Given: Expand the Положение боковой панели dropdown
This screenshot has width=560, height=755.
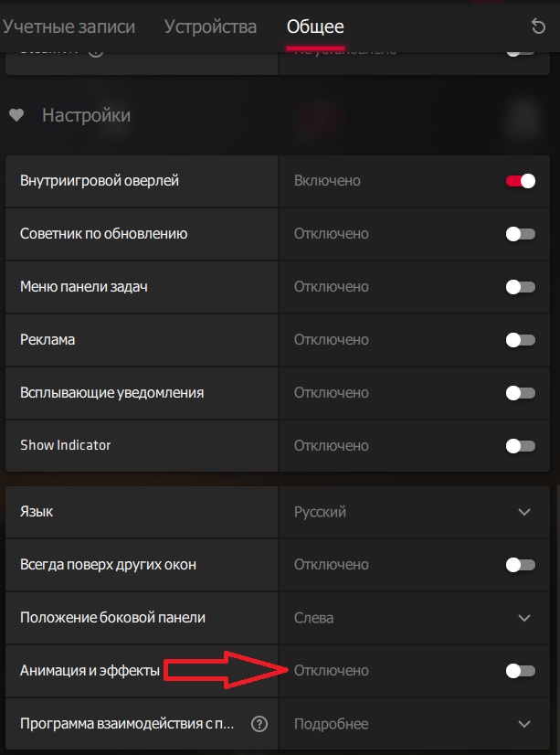Looking at the screenshot, I should [x=524, y=618].
